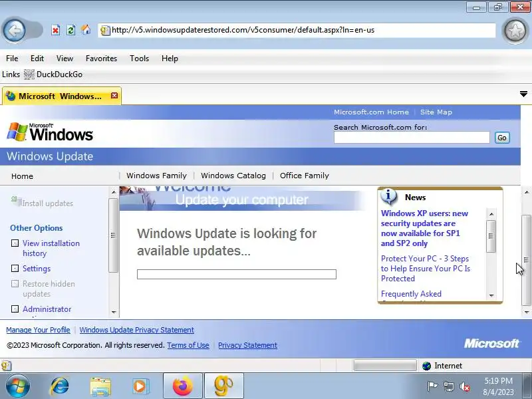
Task: Open the Office Family link
Action: [305, 176]
